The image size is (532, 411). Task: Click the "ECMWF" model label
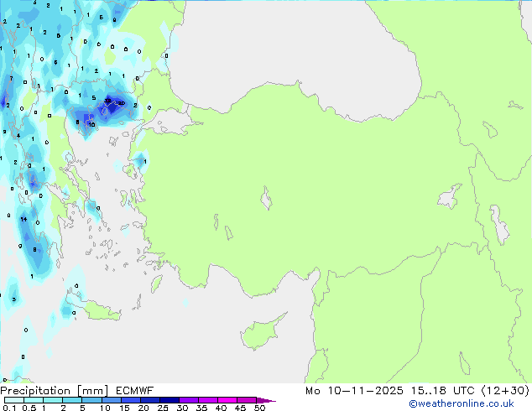135,391
